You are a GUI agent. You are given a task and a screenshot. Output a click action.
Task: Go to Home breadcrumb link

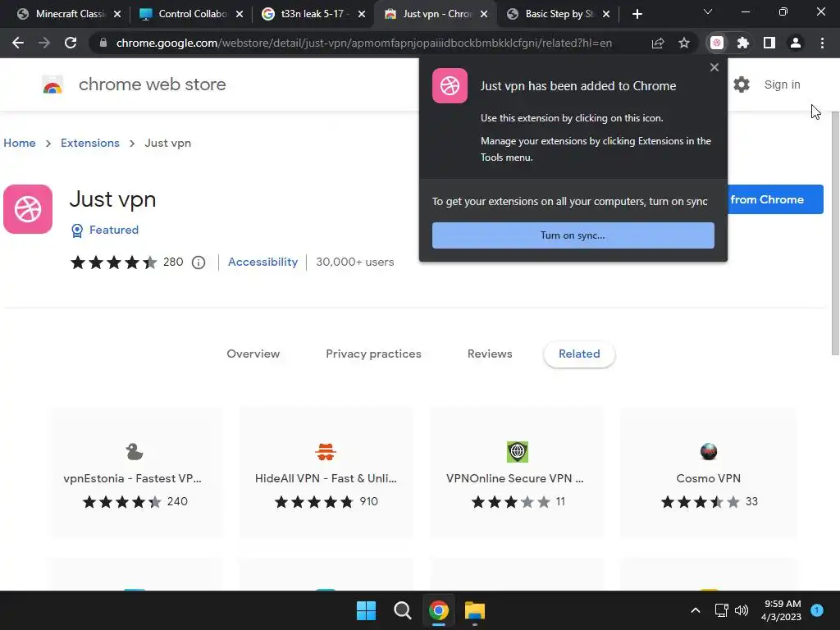[20, 143]
